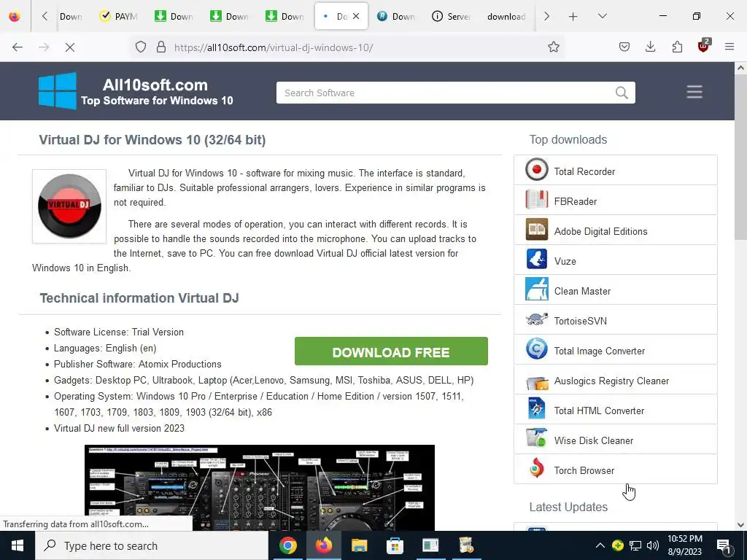Stop loading the page
This screenshot has width=747, height=560.
pos(69,47)
